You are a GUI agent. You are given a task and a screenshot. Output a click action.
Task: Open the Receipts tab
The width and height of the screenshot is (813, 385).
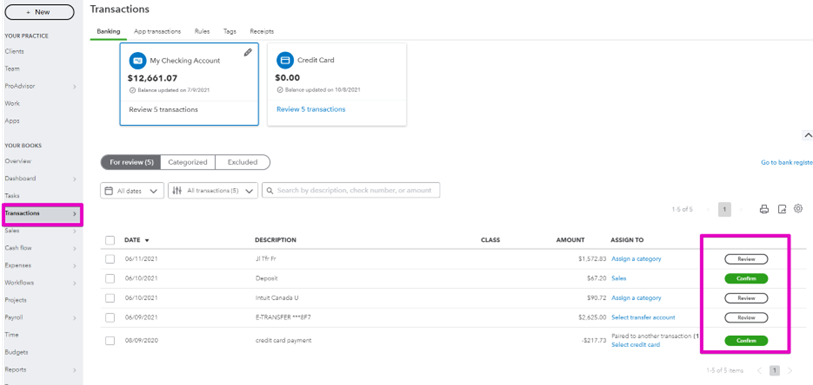pyautogui.click(x=262, y=32)
